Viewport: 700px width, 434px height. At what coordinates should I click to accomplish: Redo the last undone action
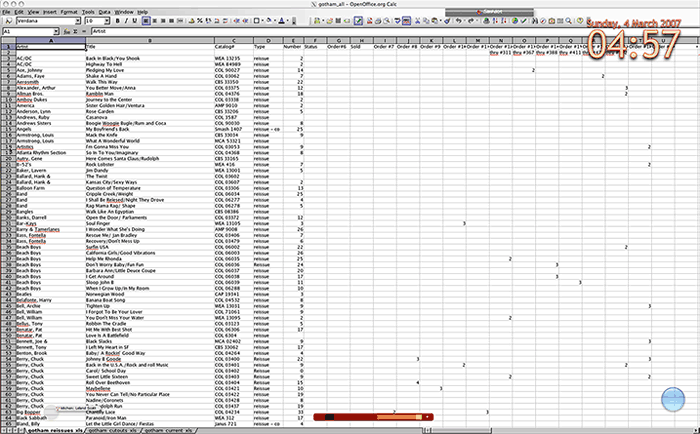tap(471, 21)
